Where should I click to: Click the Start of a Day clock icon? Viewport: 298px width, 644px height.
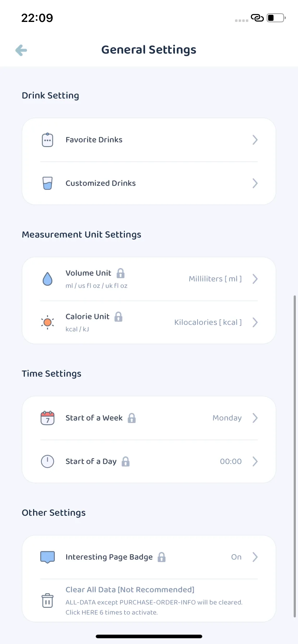tap(48, 461)
